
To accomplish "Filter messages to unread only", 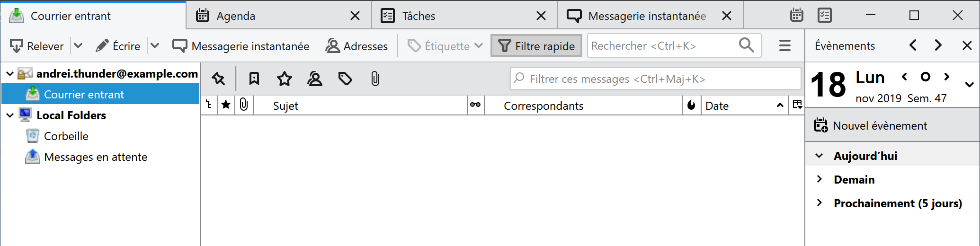I will tap(254, 79).
